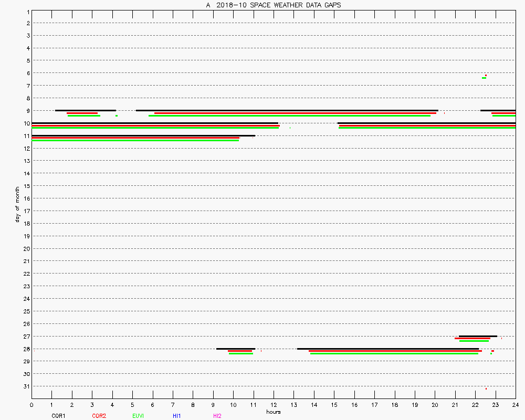
Task: Click the tiny green dot on day 10 near hour 13
Action: (x=290, y=128)
